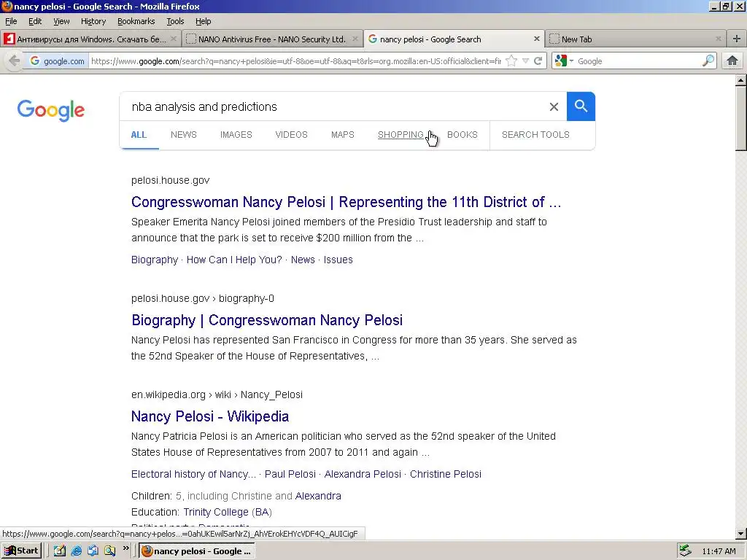Click the blue search magnifier button
The image size is (747, 560).
(581, 106)
